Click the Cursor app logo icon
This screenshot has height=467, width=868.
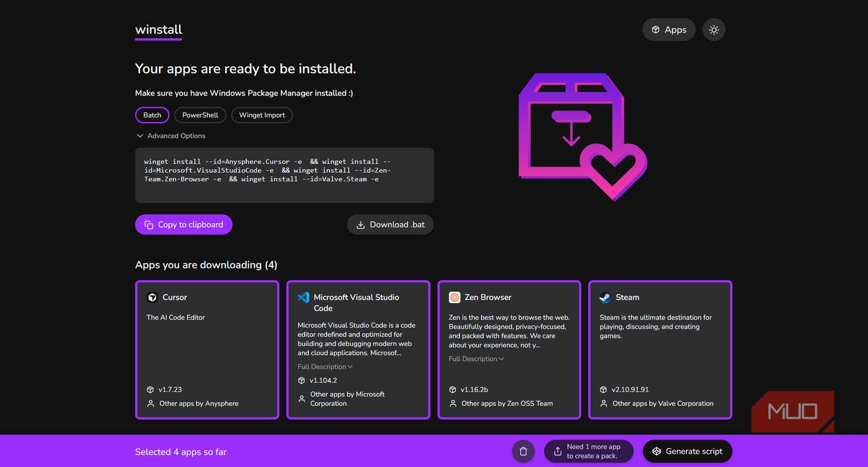click(x=152, y=297)
